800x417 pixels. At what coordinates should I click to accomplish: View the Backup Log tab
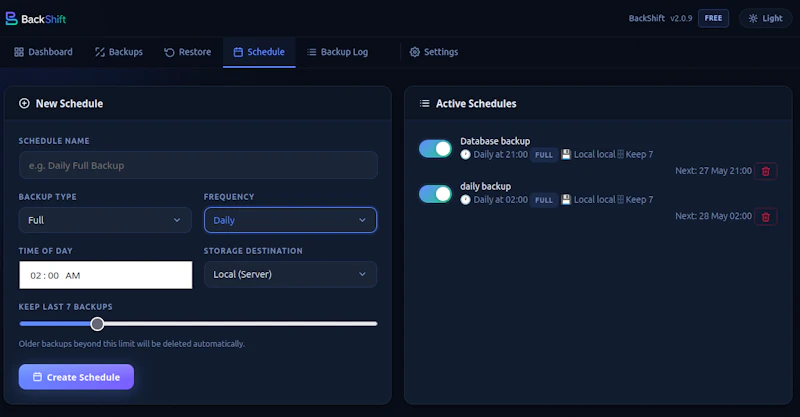337,52
